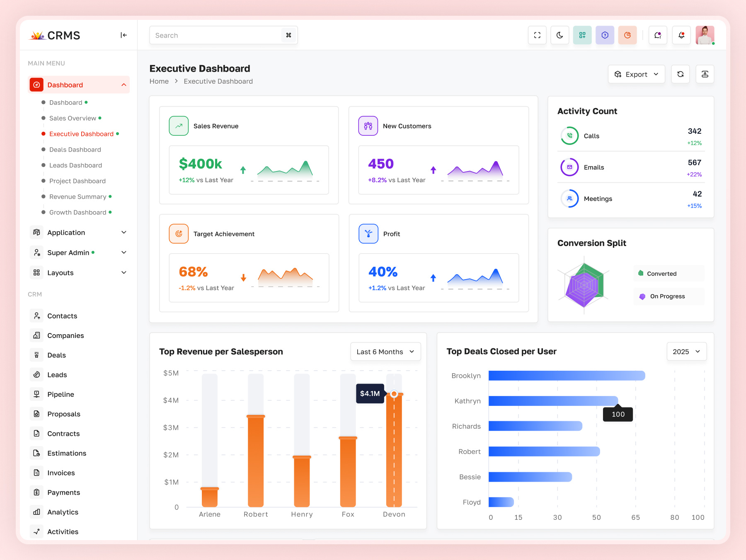The image size is (746, 560).
Task: Expand the Layouts menu
Action: [79, 273]
